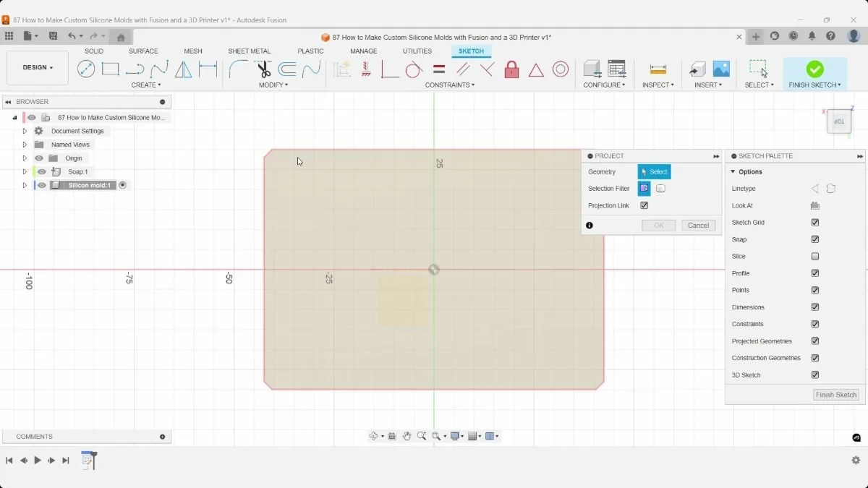This screenshot has height=488, width=868.
Task: Select the Fit Point Spline tool
Action: [160, 69]
